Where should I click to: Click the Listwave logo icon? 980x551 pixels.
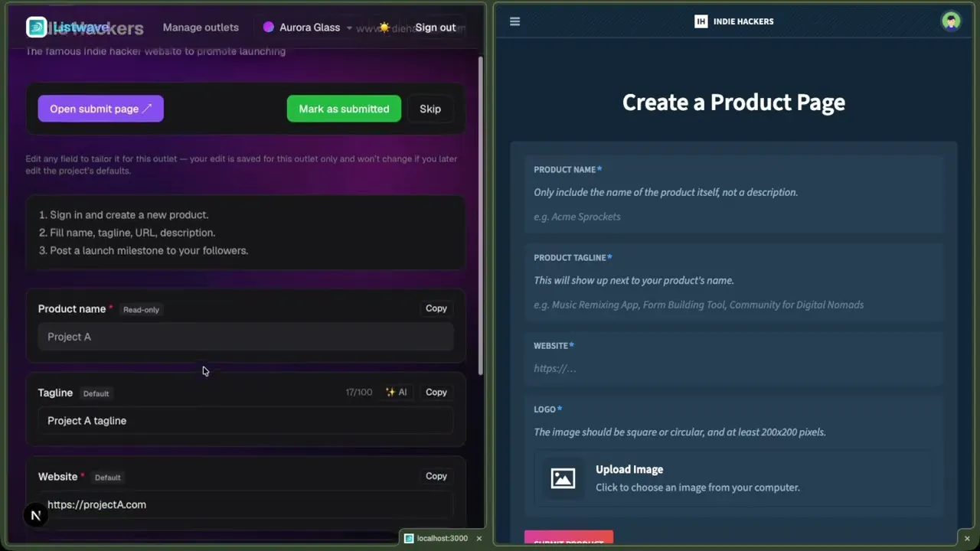(x=36, y=28)
